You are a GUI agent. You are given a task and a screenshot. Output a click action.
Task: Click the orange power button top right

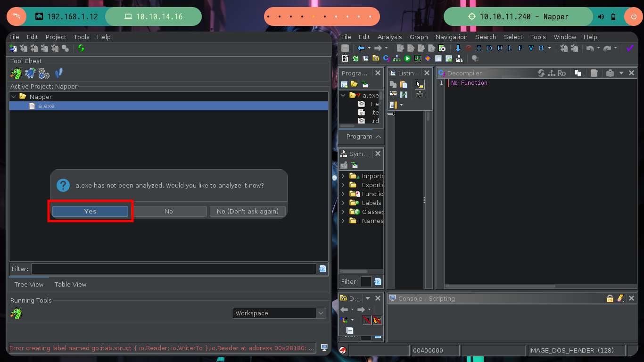[x=633, y=16]
